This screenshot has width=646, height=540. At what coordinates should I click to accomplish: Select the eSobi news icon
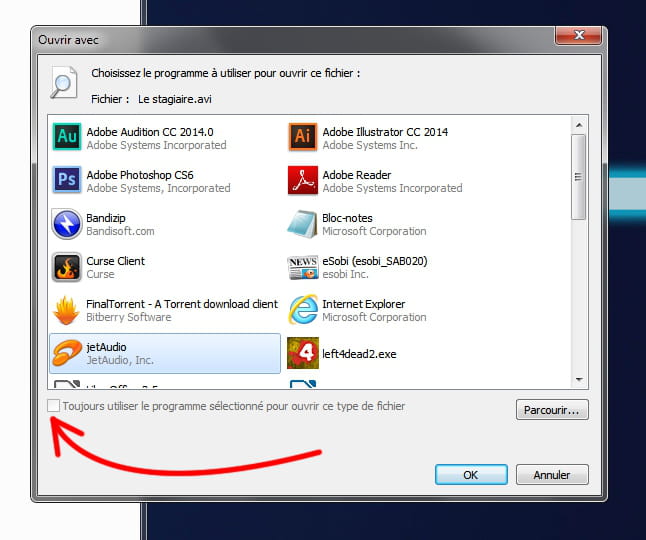303,267
